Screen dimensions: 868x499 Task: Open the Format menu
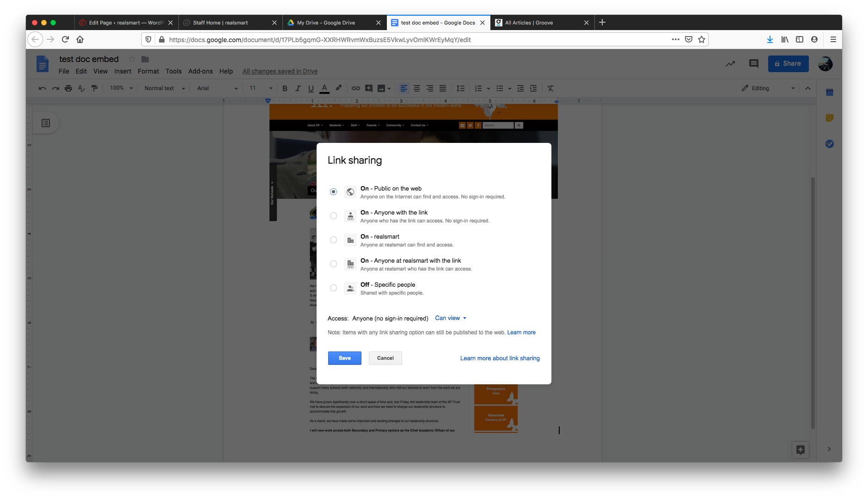point(148,71)
